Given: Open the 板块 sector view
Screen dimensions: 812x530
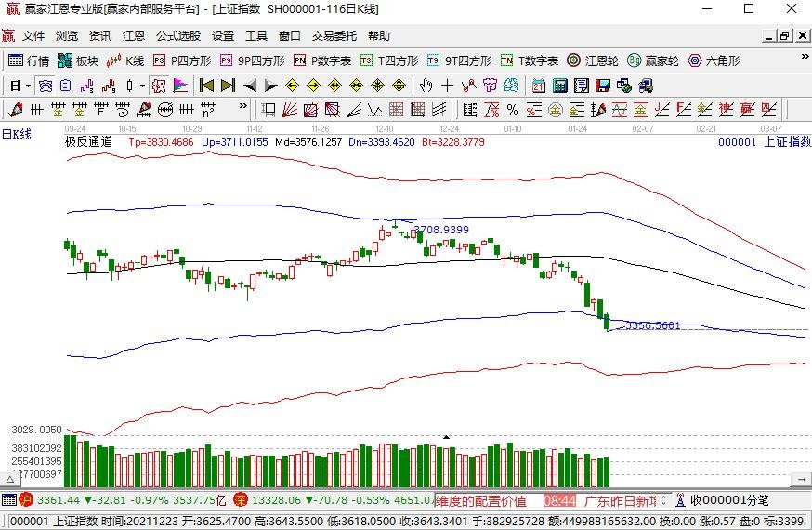Looking at the screenshot, I should pyautogui.click(x=78, y=60).
